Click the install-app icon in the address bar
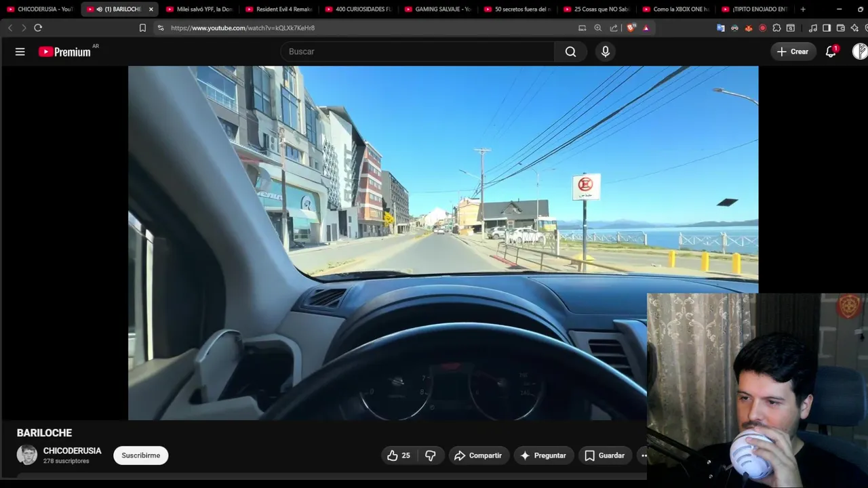This screenshot has width=868, height=488. [x=582, y=28]
